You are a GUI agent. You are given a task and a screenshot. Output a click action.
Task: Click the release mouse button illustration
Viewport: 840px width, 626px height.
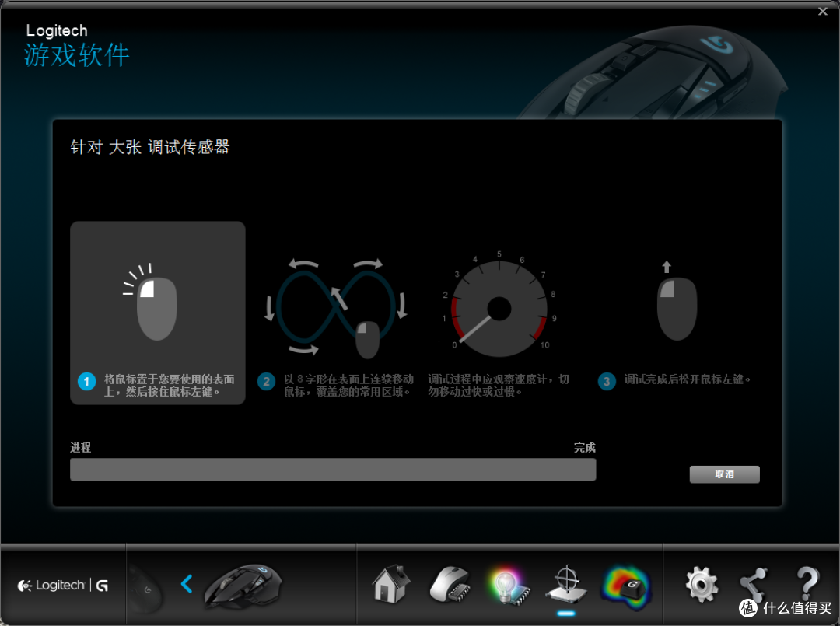point(677,302)
